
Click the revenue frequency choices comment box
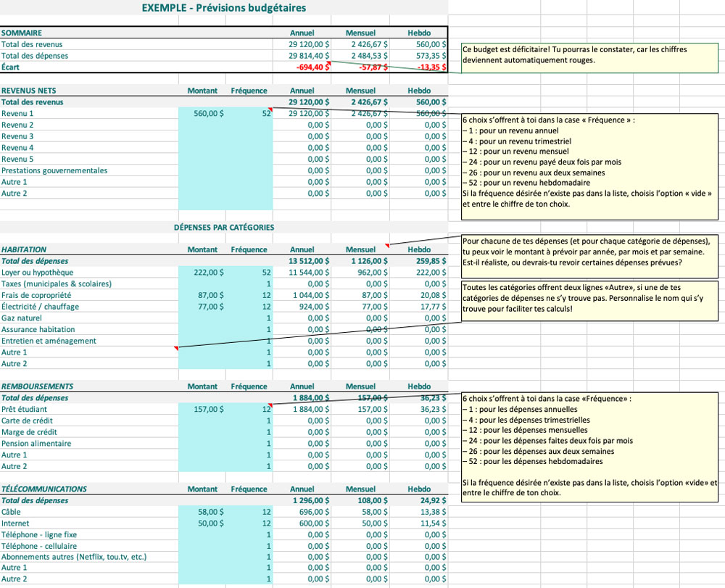pos(589,167)
